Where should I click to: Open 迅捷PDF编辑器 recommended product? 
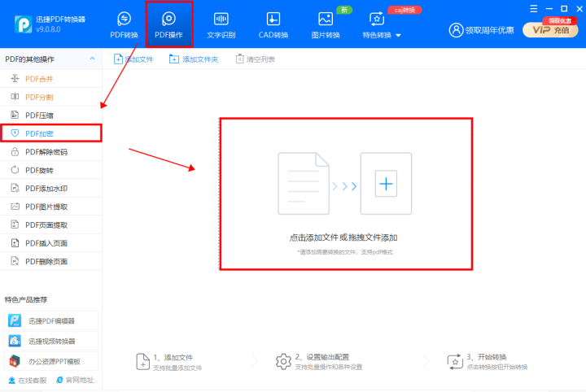pyautogui.click(x=50, y=320)
